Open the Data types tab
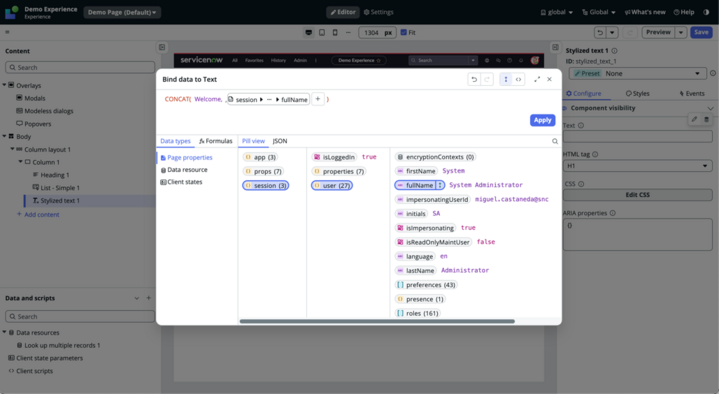Image resolution: width=719 pixels, height=394 pixels. click(x=176, y=141)
